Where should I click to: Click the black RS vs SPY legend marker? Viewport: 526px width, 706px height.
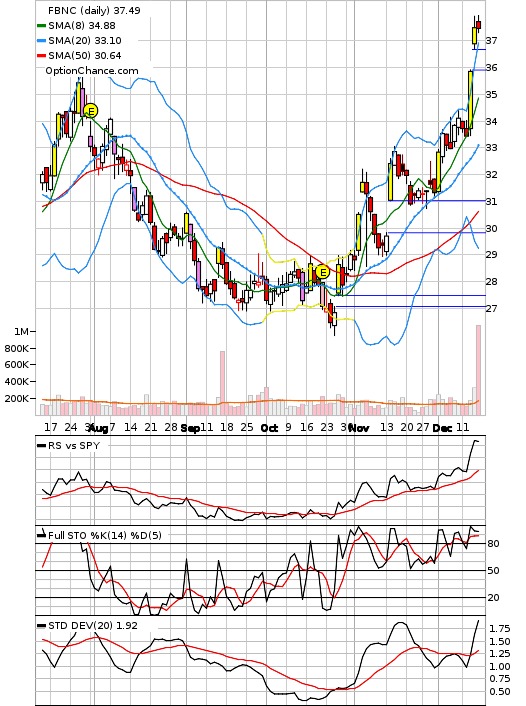41,446
